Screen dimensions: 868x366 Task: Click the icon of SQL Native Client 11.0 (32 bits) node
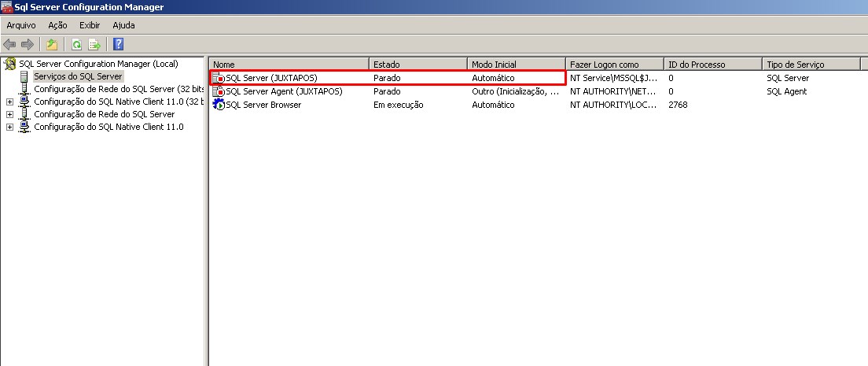click(24, 102)
